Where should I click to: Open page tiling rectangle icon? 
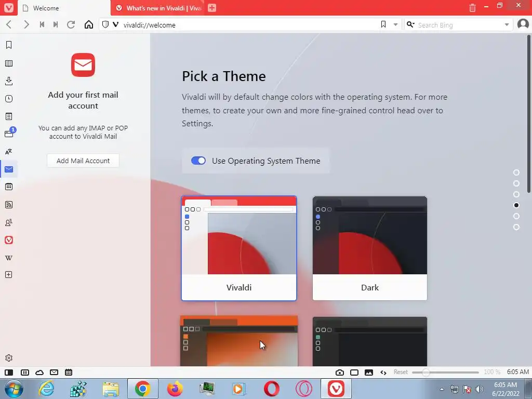click(x=354, y=373)
